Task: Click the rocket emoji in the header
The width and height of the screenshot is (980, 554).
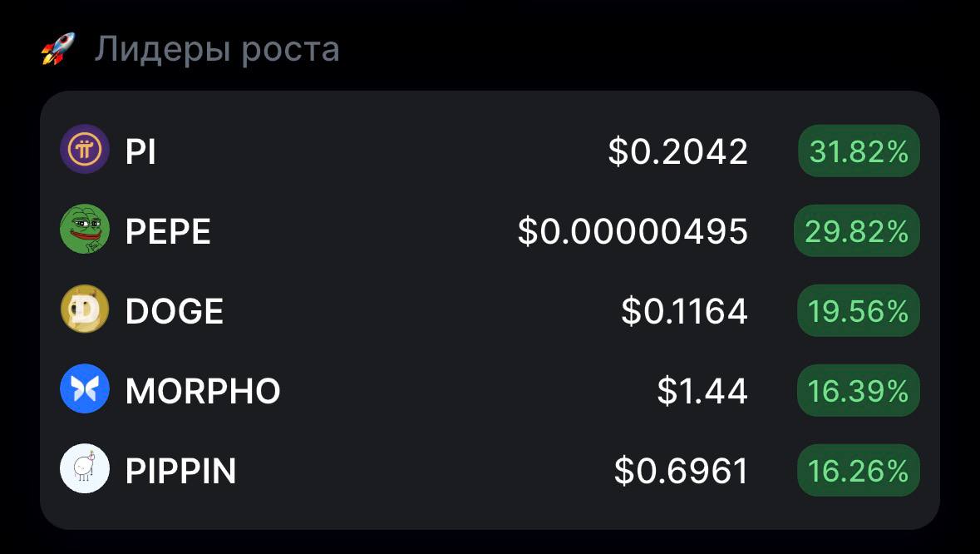Action: pyautogui.click(x=55, y=47)
